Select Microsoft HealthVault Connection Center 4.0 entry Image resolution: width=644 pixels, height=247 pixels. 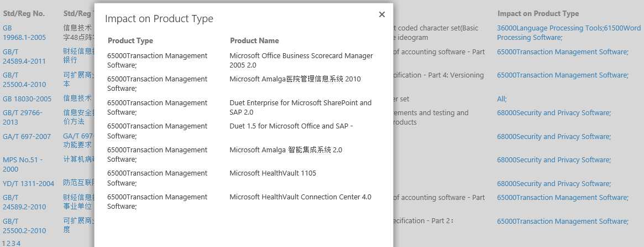click(x=300, y=197)
